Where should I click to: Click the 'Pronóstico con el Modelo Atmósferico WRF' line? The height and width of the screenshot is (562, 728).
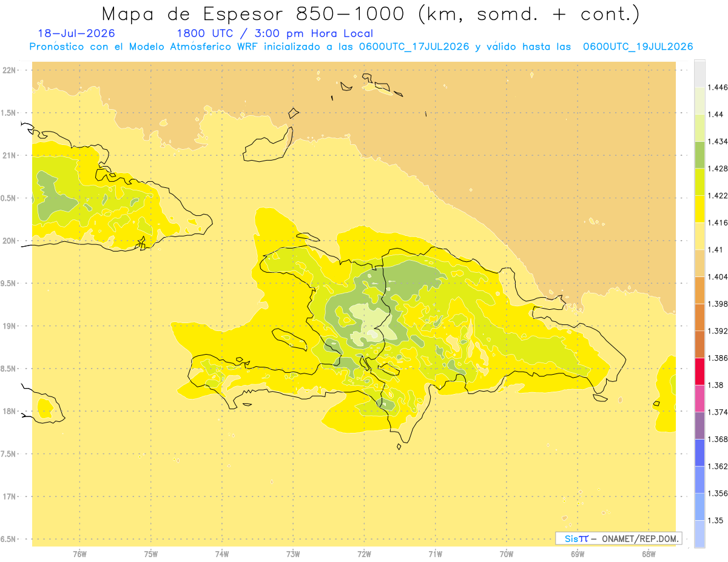[x=361, y=47]
